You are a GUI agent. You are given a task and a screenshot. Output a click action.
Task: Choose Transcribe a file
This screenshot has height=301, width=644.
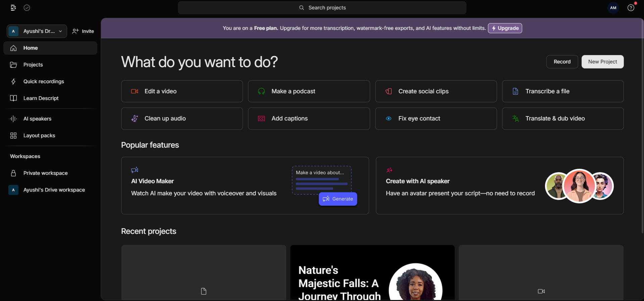(563, 91)
